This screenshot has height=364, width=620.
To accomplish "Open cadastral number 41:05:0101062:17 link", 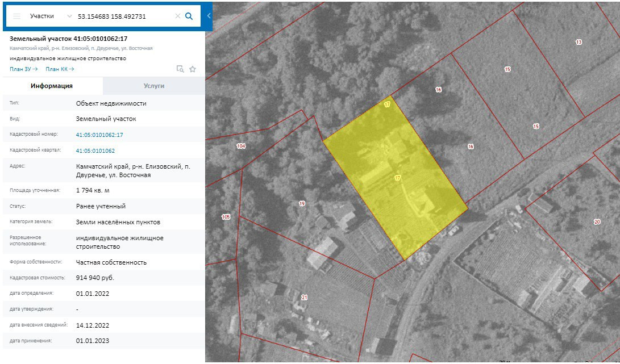I will pos(99,135).
